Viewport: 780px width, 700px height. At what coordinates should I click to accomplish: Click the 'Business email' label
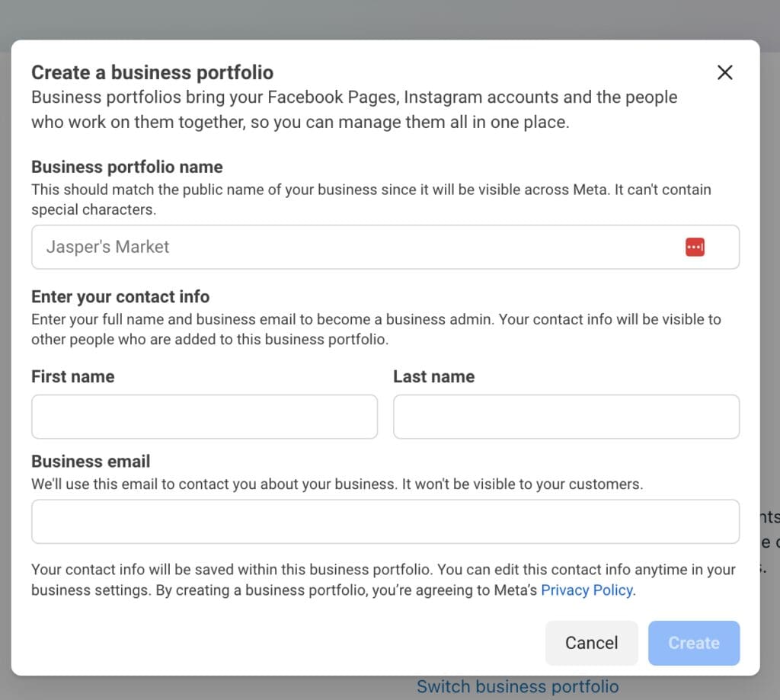coord(91,461)
